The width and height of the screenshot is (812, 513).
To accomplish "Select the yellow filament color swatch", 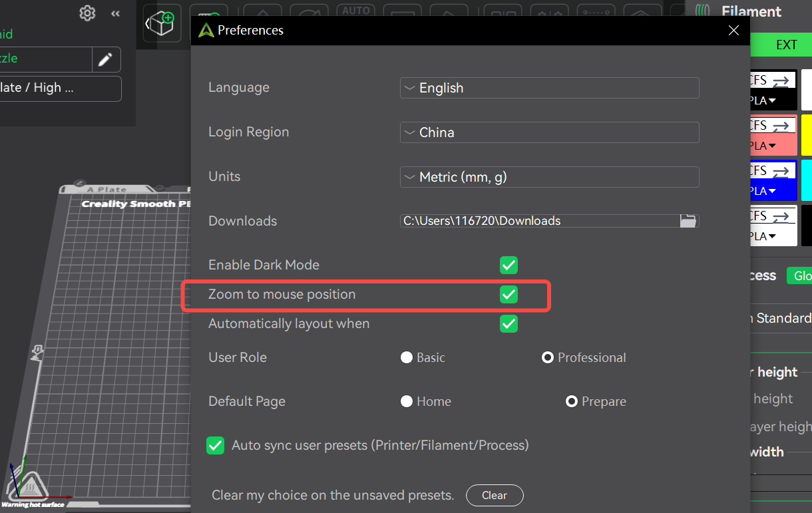I will [807, 134].
